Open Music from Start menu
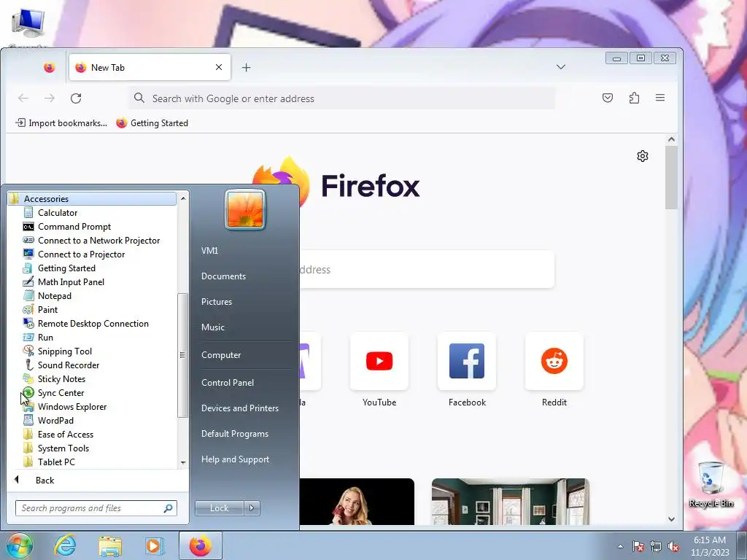747x560 pixels. [x=212, y=327]
